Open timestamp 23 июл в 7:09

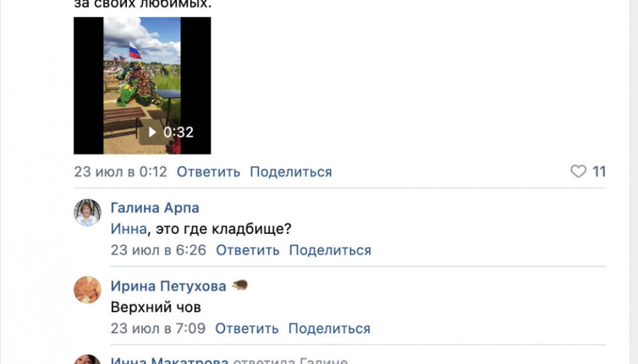(x=158, y=328)
